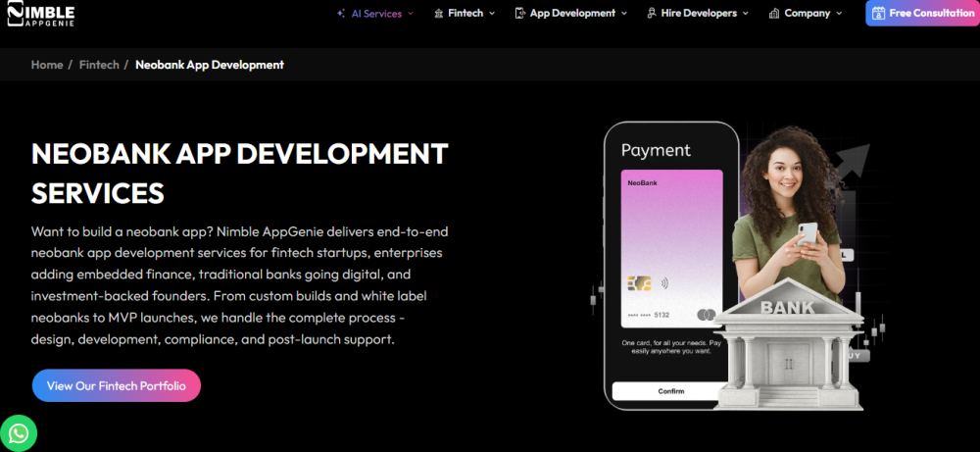Open the Company menu
The height and width of the screenshot is (452, 980).
click(x=806, y=13)
